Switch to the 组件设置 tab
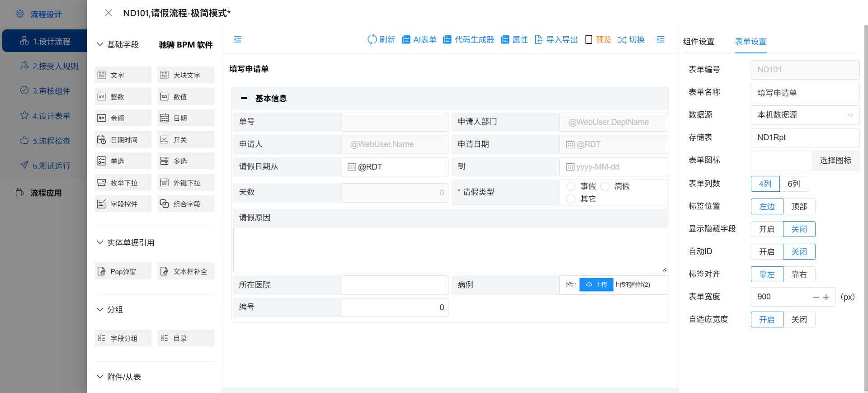The height and width of the screenshot is (393, 868). tap(698, 41)
